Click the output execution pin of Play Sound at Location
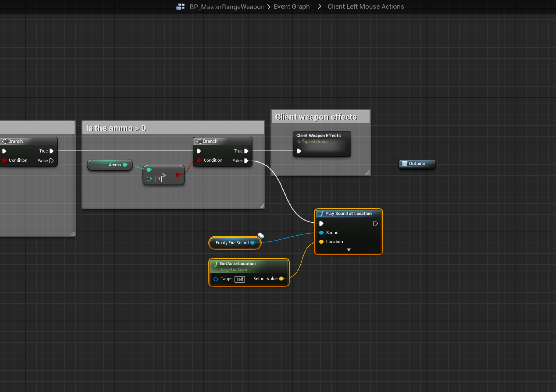 tap(375, 223)
